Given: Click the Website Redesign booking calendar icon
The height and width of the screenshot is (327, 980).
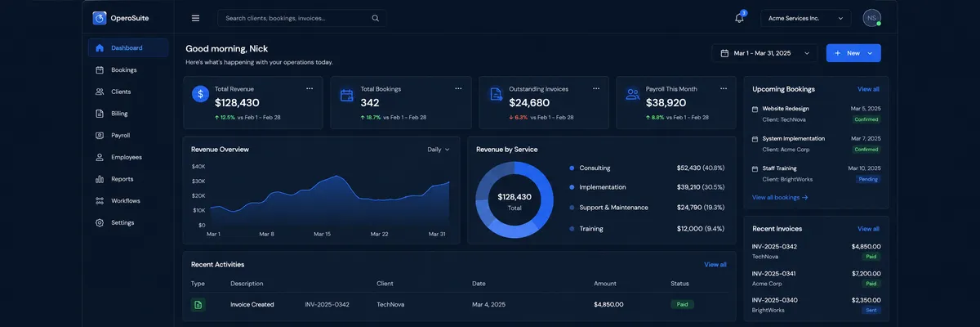Looking at the screenshot, I should (755, 109).
